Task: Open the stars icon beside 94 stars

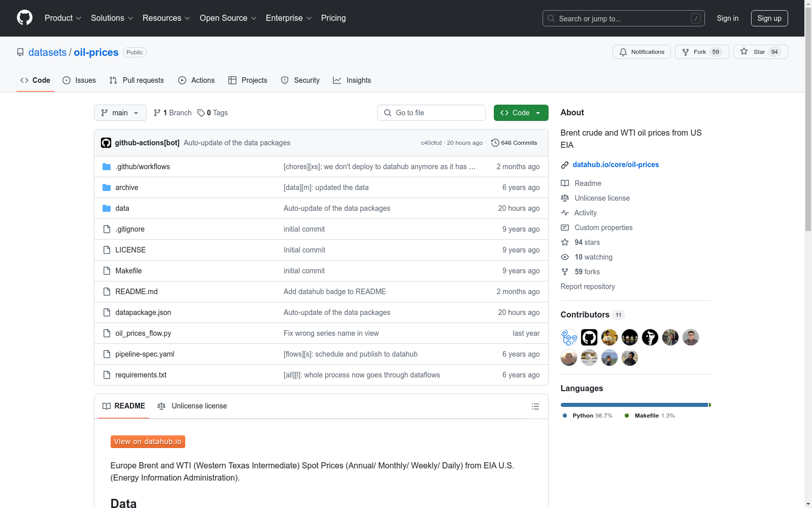Action: point(565,242)
